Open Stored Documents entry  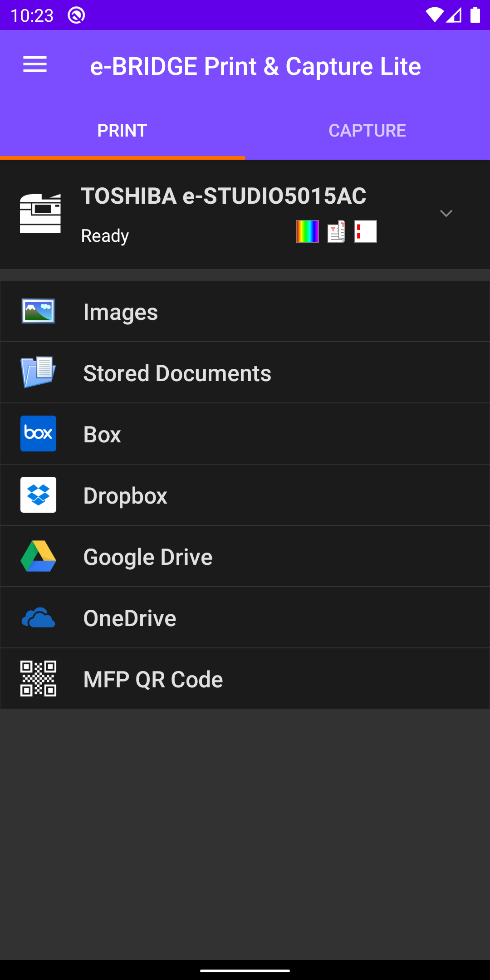(245, 372)
